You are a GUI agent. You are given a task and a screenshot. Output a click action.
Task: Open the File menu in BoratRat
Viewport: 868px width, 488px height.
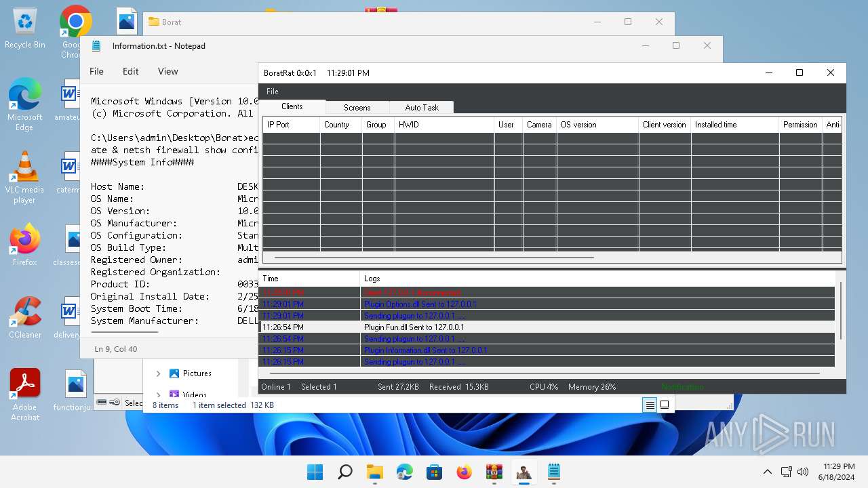tap(272, 91)
